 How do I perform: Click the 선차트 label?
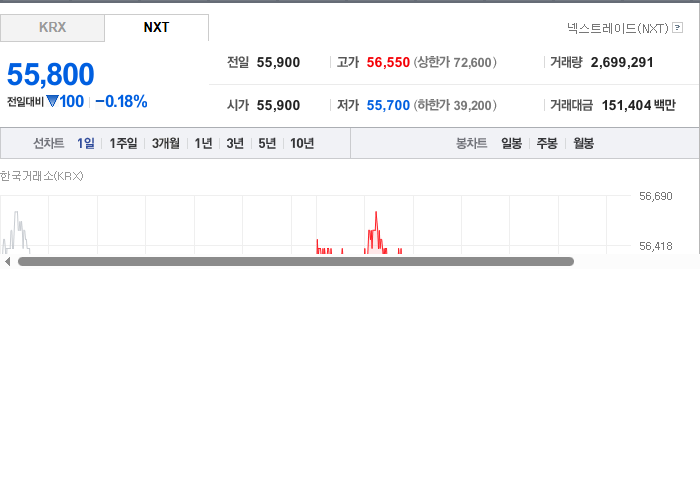point(49,143)
